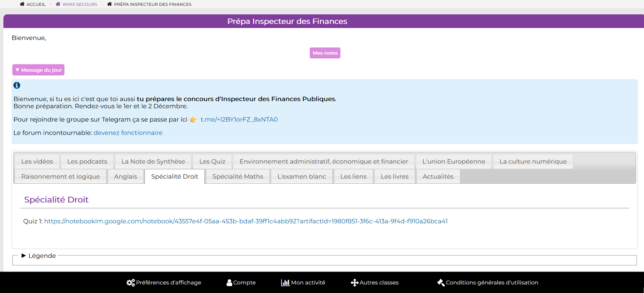Switch to the Les vidéos tab
This screenshot has height=293, width=644.
tap(37, 162)
